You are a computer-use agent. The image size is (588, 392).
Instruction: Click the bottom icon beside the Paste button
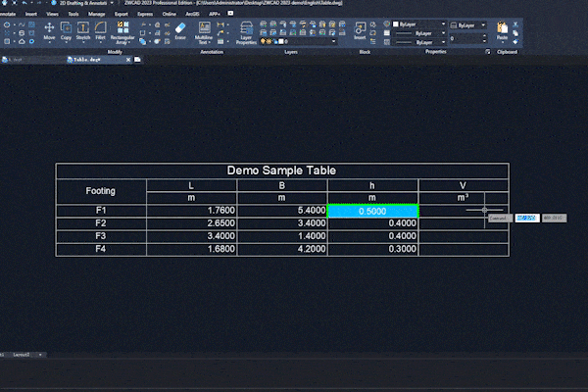tap(515, 41)
